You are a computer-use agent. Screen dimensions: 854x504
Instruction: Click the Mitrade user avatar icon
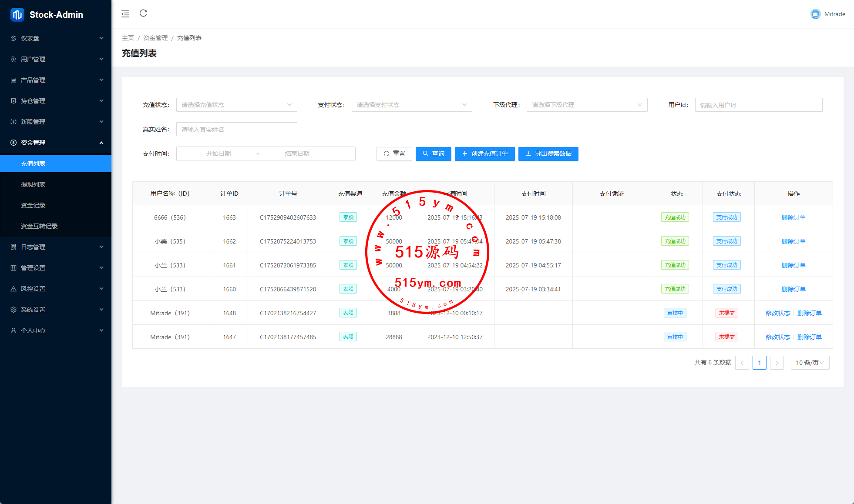(815, 14)
